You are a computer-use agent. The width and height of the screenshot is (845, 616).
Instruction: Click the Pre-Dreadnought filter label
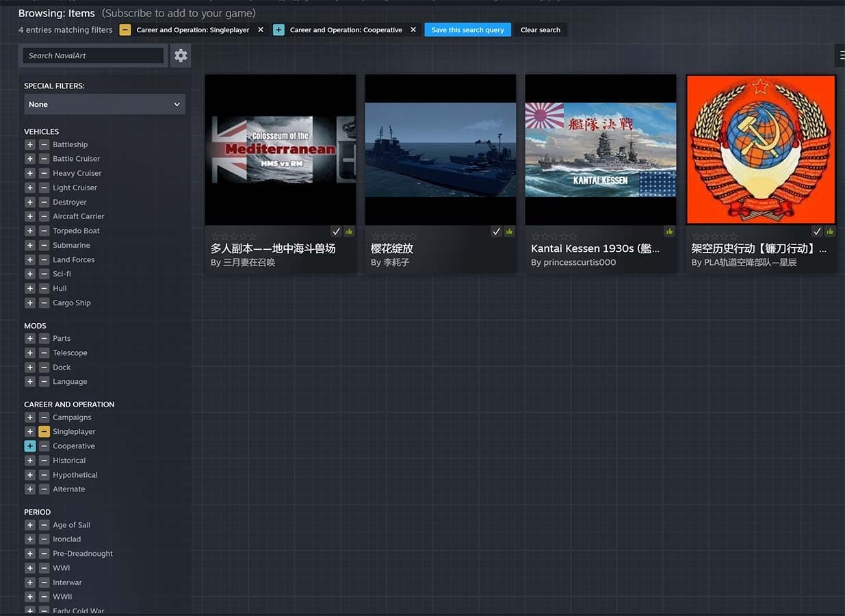pos(83,553)
